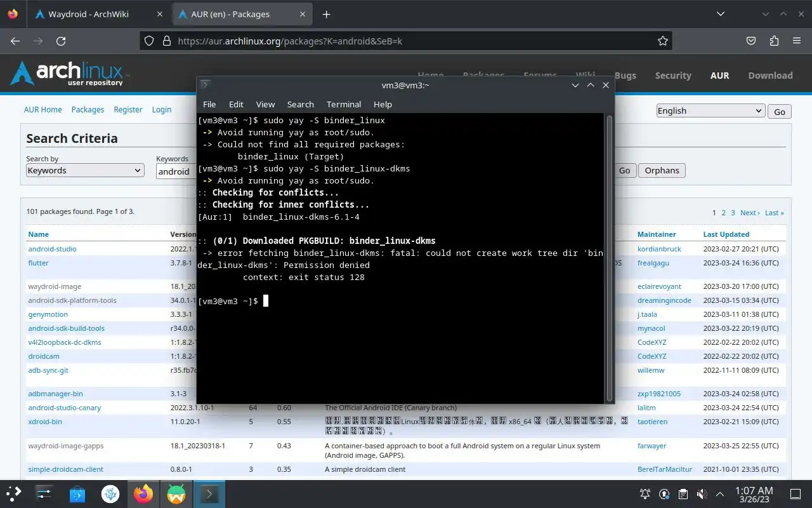Select the terminal task in the taskbar
This screenshot has width=812, height=508.
tap(209, 493)
